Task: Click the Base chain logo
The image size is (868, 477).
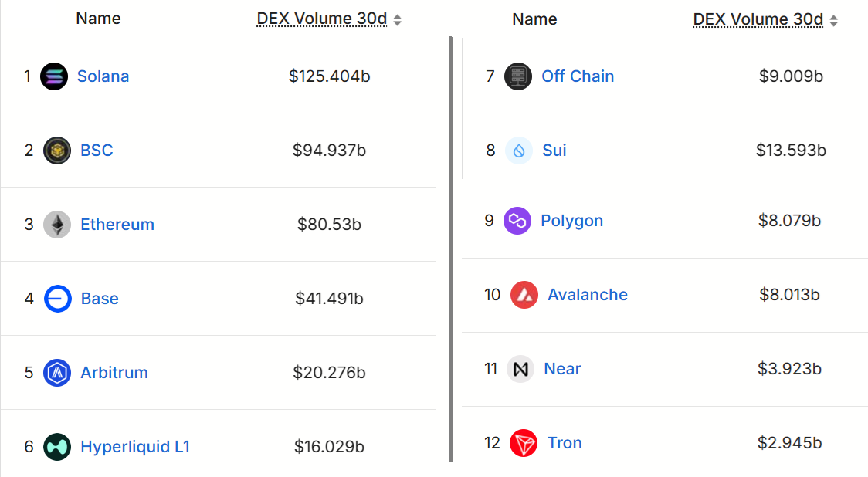Action: click(56, 298)
